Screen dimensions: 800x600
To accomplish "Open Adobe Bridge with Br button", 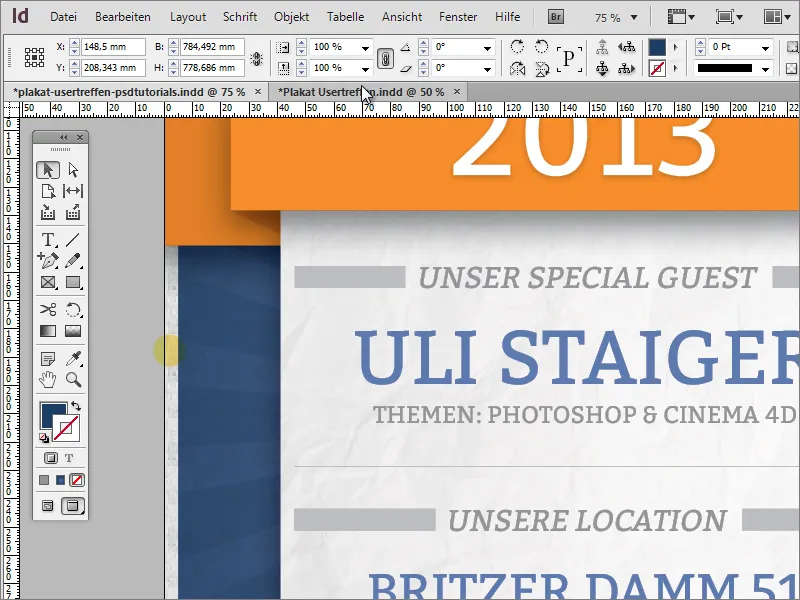I will pyautogui.click(x=556, y=17).
